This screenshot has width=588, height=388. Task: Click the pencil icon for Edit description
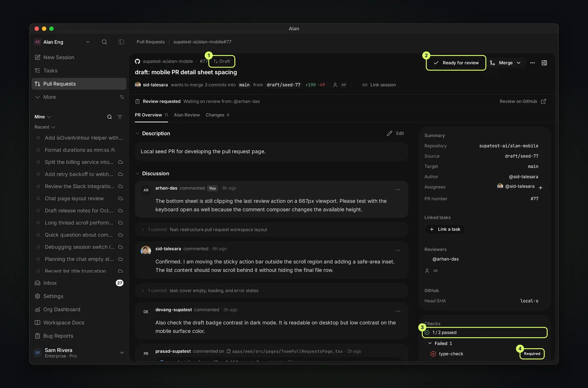(x=390, y=133)
